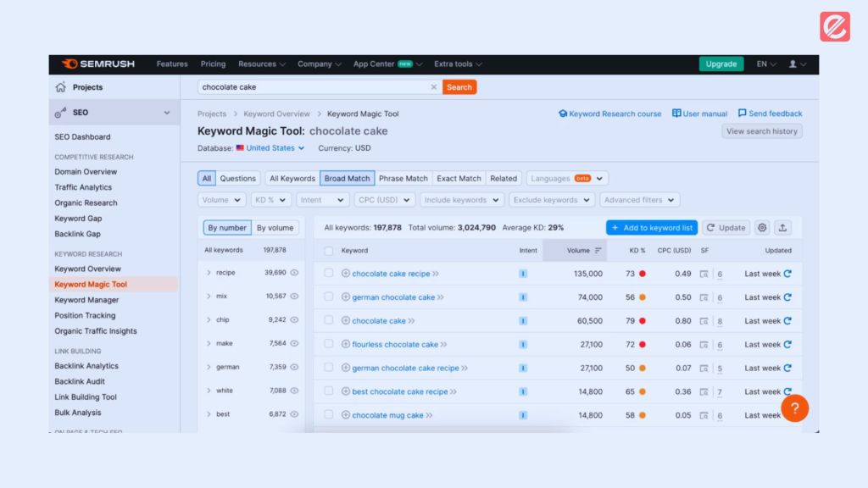Open Extra tools menu
The width and height of the screenshot is (868, 488).
458,64
